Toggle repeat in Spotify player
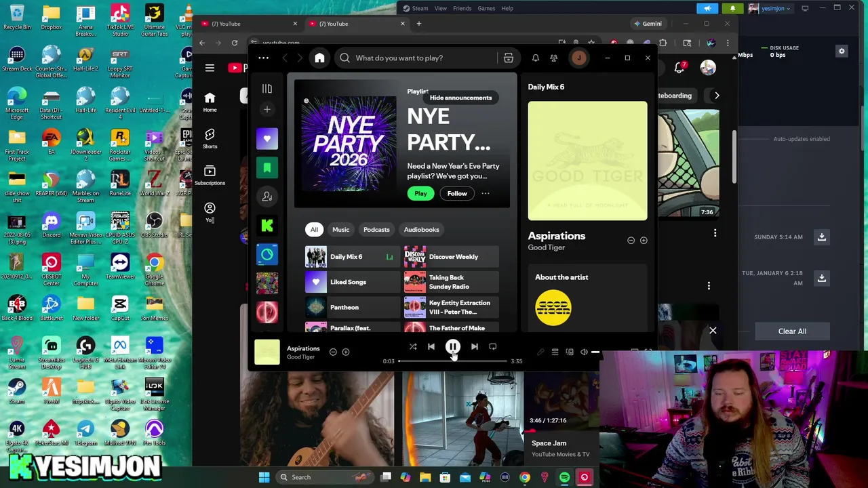The width and height of the screenshot is (868, 488). [x=493, y=347]
